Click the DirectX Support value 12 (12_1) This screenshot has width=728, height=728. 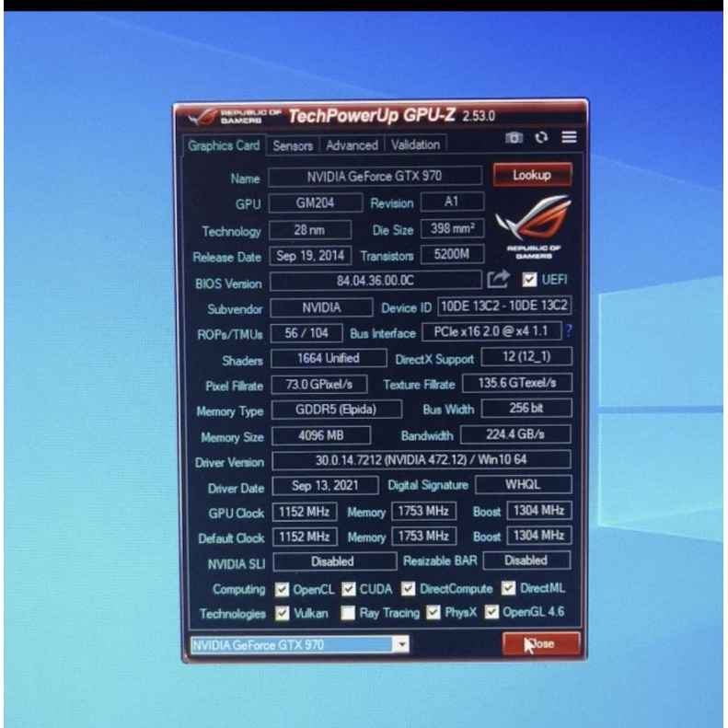[526, 356]
